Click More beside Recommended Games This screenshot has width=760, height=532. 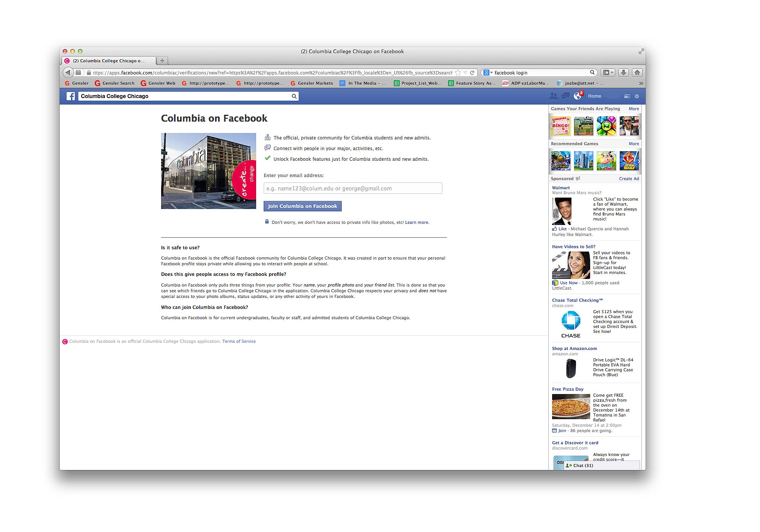click(x=634, y=144)
